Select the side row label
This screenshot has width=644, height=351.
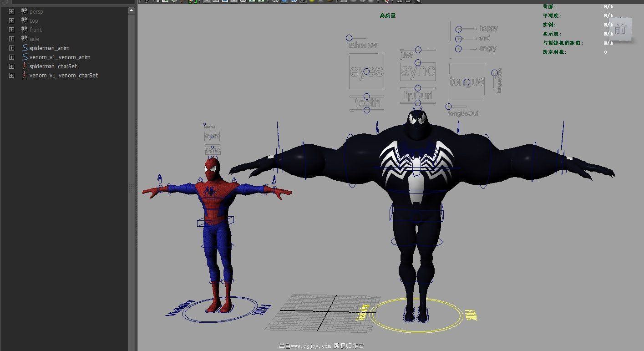(35, 39)
